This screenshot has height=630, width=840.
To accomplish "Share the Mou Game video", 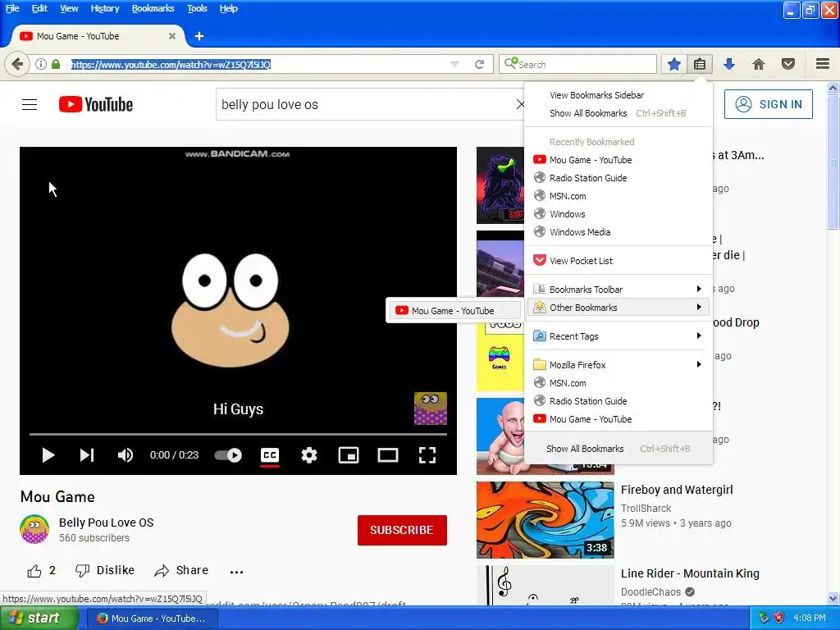I will pos(181,571).
